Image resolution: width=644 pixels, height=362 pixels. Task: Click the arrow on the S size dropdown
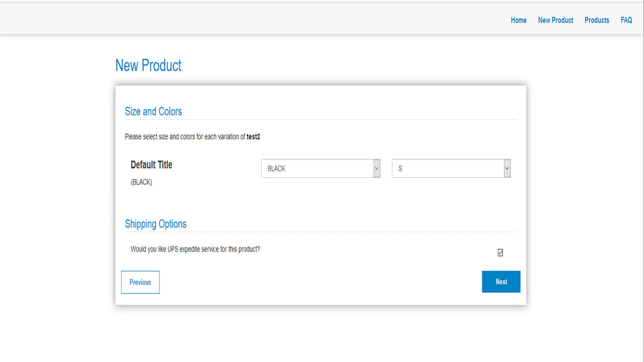click(x=507, y=169)
